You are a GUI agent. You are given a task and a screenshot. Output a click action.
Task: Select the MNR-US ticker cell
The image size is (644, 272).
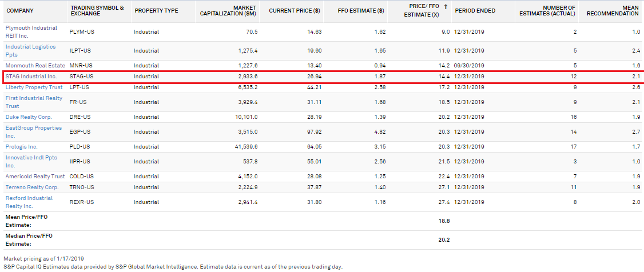(x=81, y=65)
